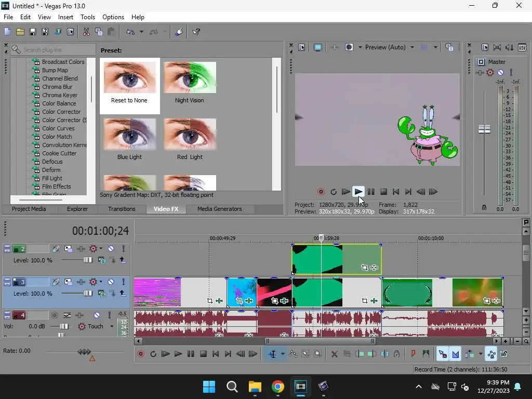
Task: Mute video track 3
Action: [111, 282]
